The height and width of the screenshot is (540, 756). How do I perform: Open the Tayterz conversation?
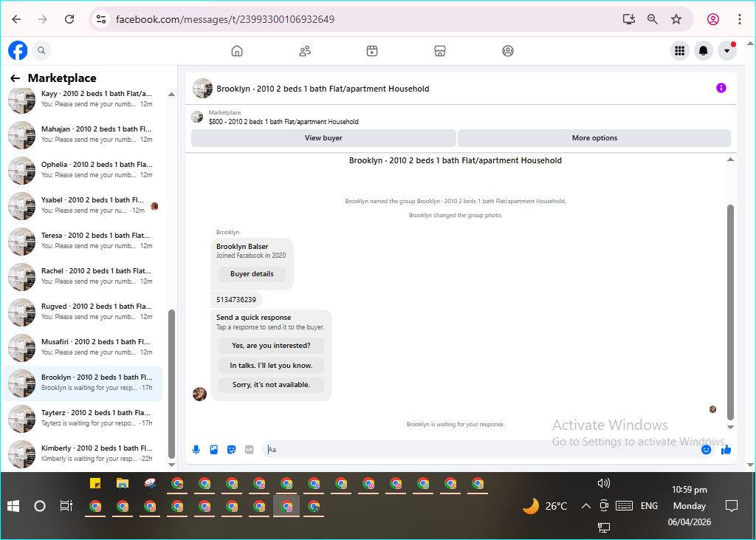83,418
